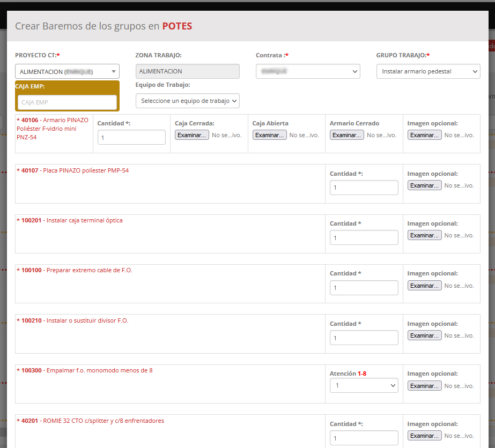Click the Cantidad field for item 40106

point(131,137)
